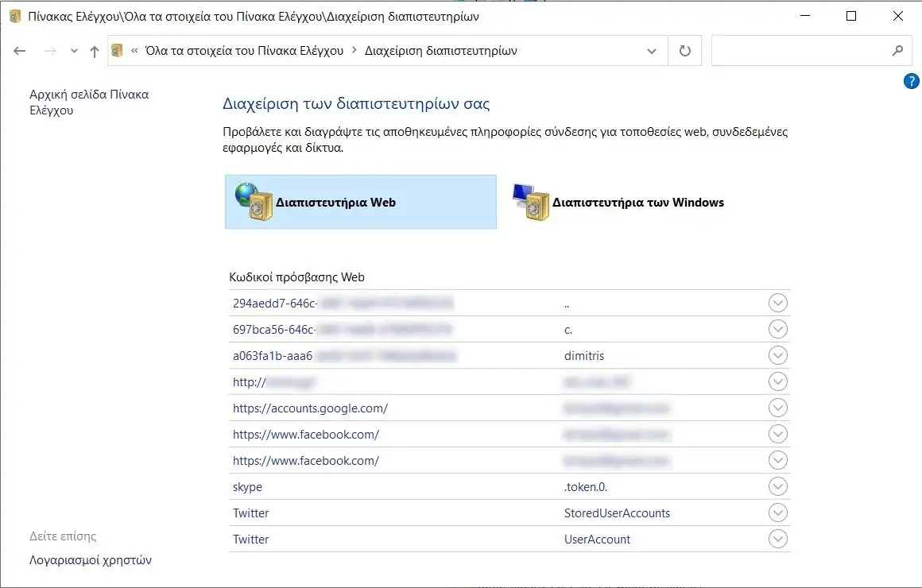Click the refresh icon in the address bar

point(684,50)
